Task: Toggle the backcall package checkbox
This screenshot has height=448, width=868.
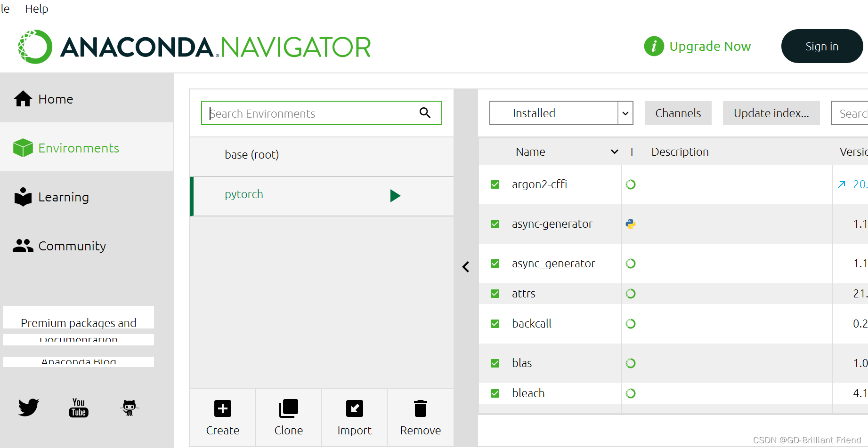Action: coord(495,324)
